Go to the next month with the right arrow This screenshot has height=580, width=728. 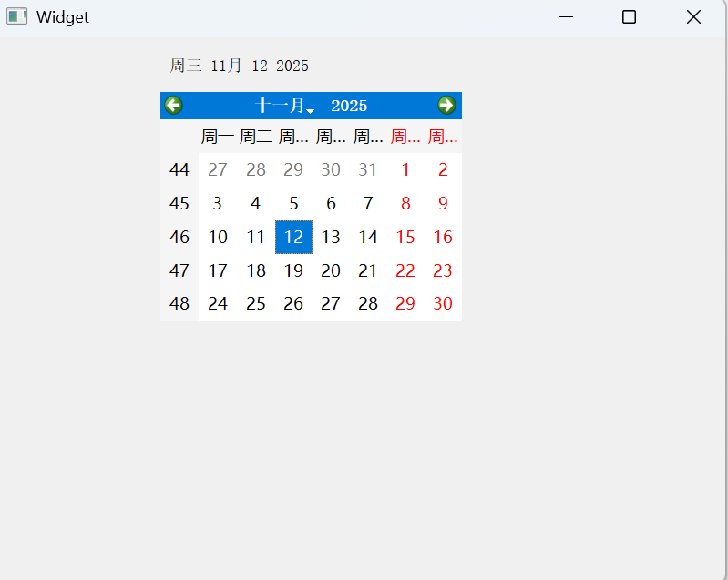pyautogui.click(x=446, y=106)
